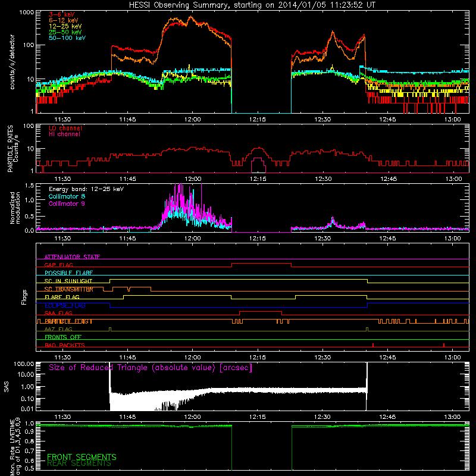Click the AA7 FLAG label
The width and height of the screenshot is (476, 476).
pos(58,329)
